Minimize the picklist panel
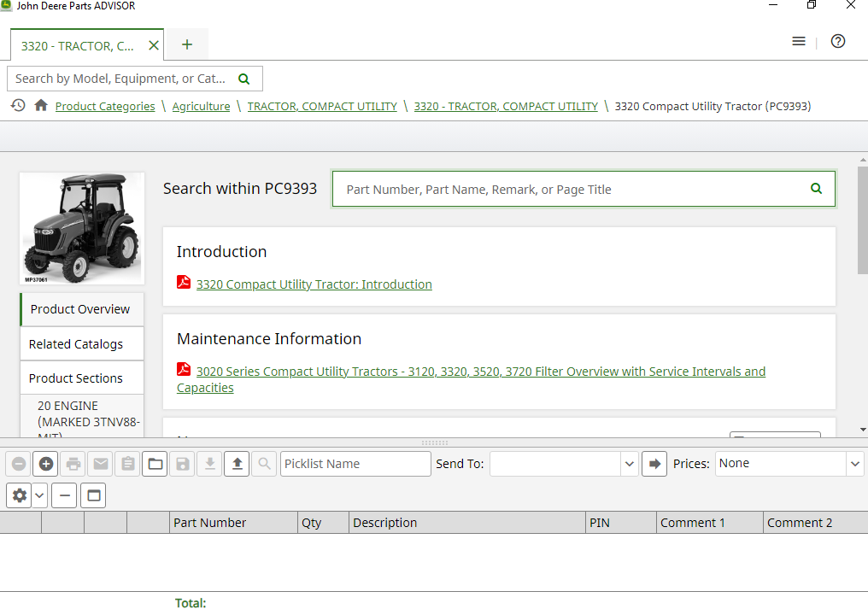The width and height of the screenshot is (868, 615). pos(65,495)
